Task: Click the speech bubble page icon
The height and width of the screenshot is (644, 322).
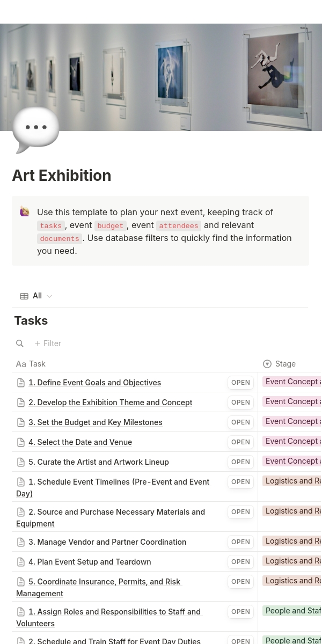Action: 36,129
